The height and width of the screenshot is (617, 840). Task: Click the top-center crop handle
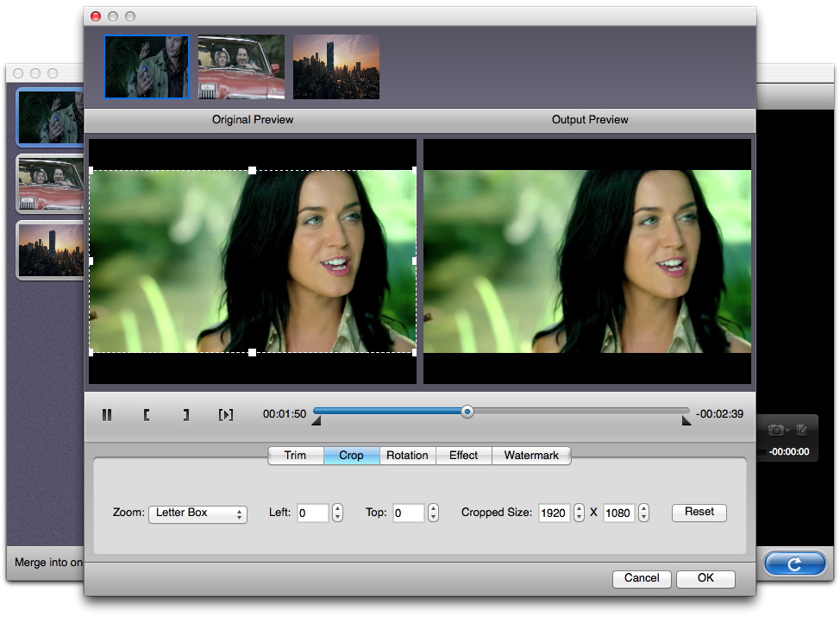pos(253,171)
